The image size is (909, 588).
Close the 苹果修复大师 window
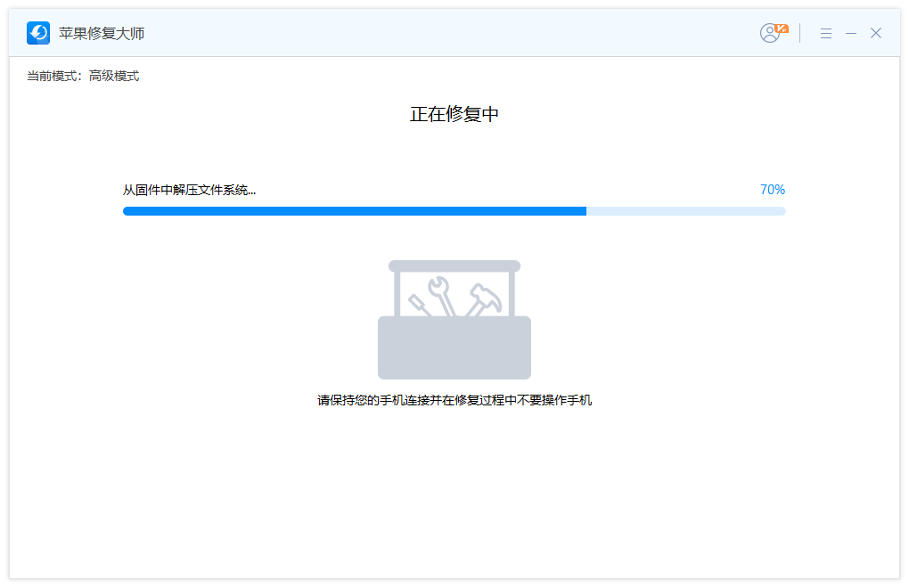[x=876, y=33]
